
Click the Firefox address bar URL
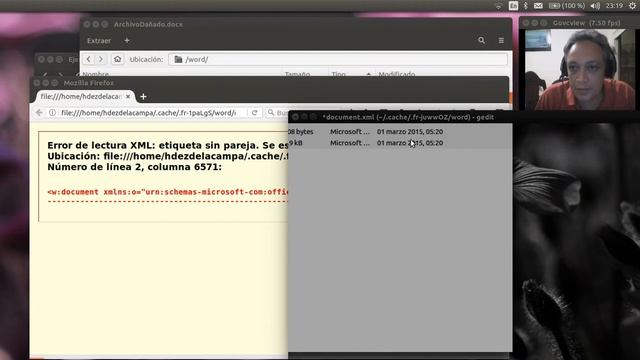click(149, 113)
